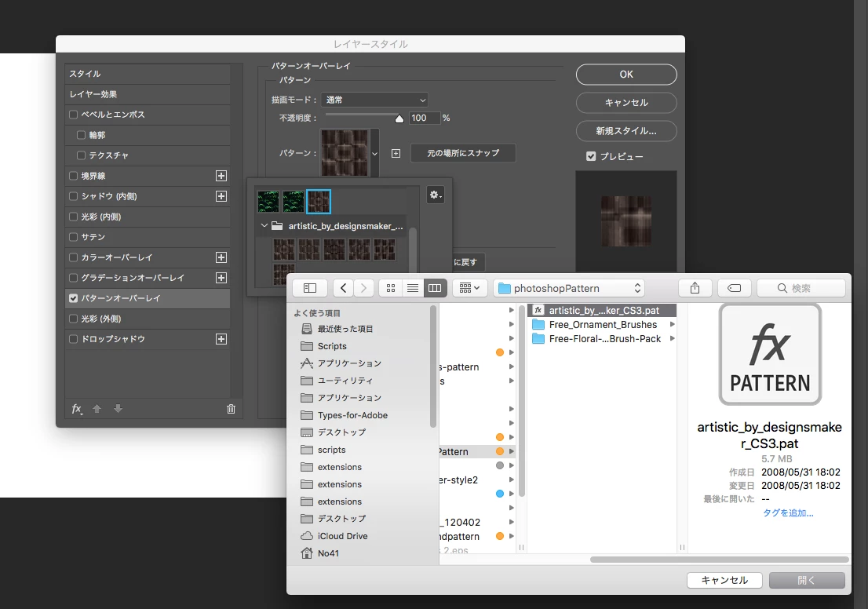The width and height of the screenshot is (868, 609).
Task: Click the plus icon beside ドロップシャドウ
Action: click(x=221, y=339)
